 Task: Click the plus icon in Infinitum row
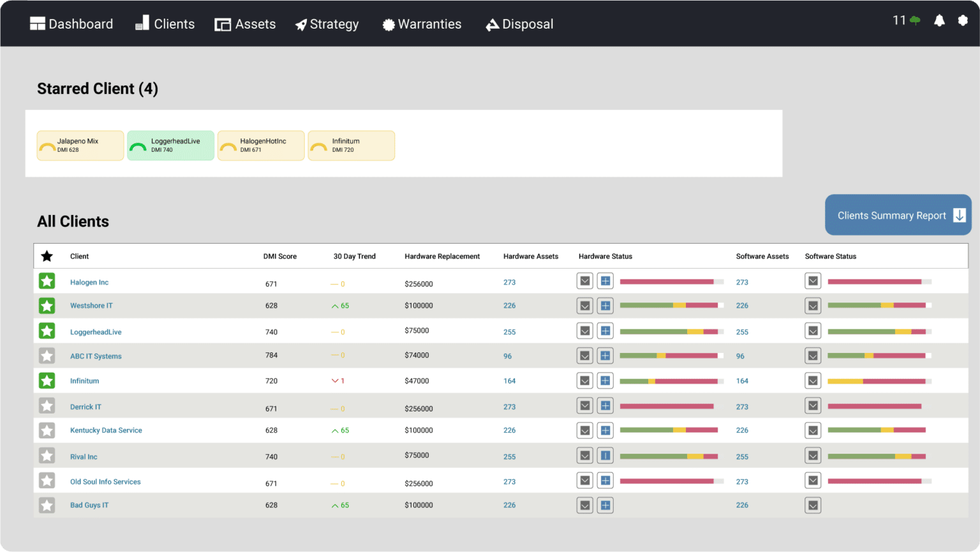point(605,381)
